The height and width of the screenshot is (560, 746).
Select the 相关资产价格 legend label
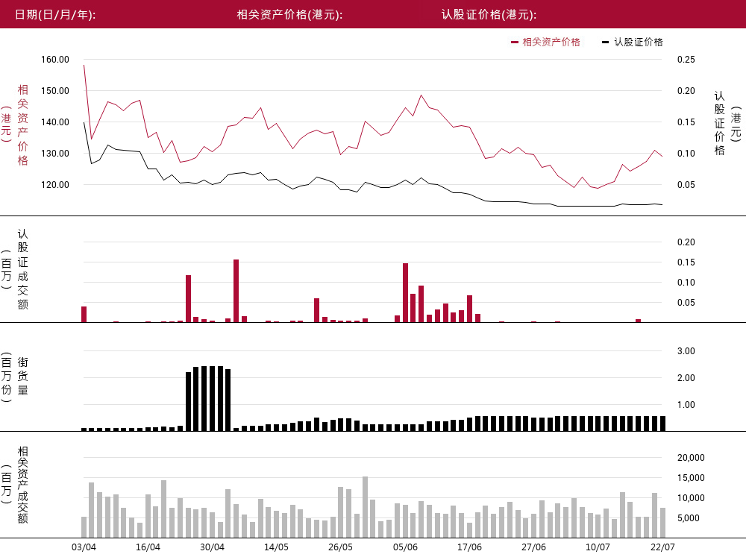[x=551, y=42]
